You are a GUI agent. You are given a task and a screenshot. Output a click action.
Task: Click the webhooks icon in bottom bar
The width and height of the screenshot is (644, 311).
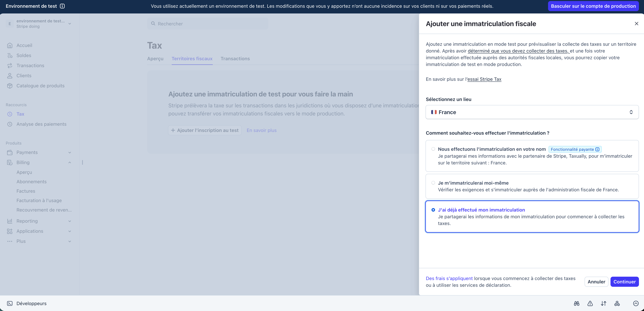point(617,303)
